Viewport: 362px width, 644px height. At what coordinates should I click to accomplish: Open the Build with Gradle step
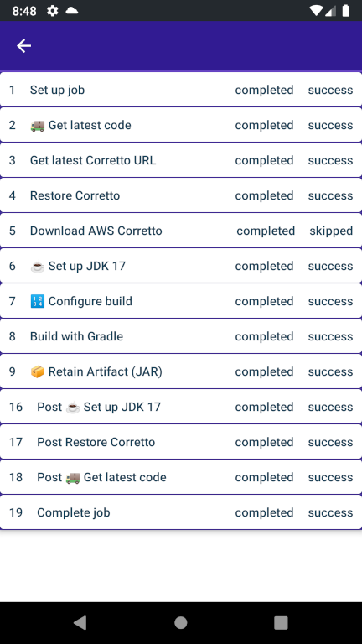click(181, 336)
